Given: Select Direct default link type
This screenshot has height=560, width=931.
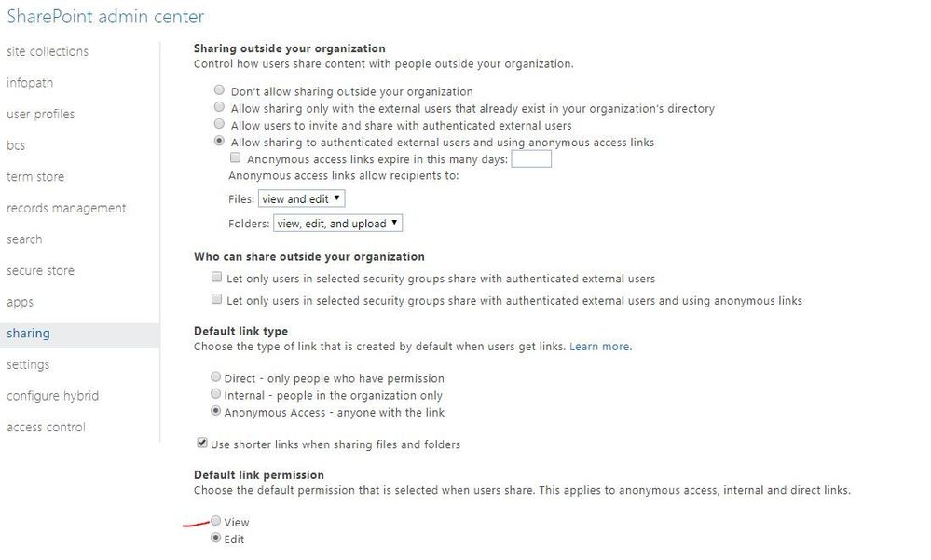Looking at the screenshot, I should pyautogui.click(x=216, y=378).
